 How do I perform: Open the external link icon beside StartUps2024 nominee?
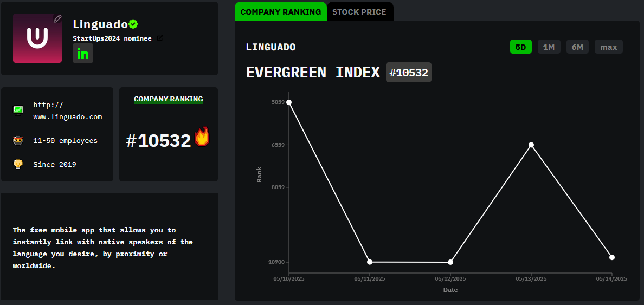(160, 38)
